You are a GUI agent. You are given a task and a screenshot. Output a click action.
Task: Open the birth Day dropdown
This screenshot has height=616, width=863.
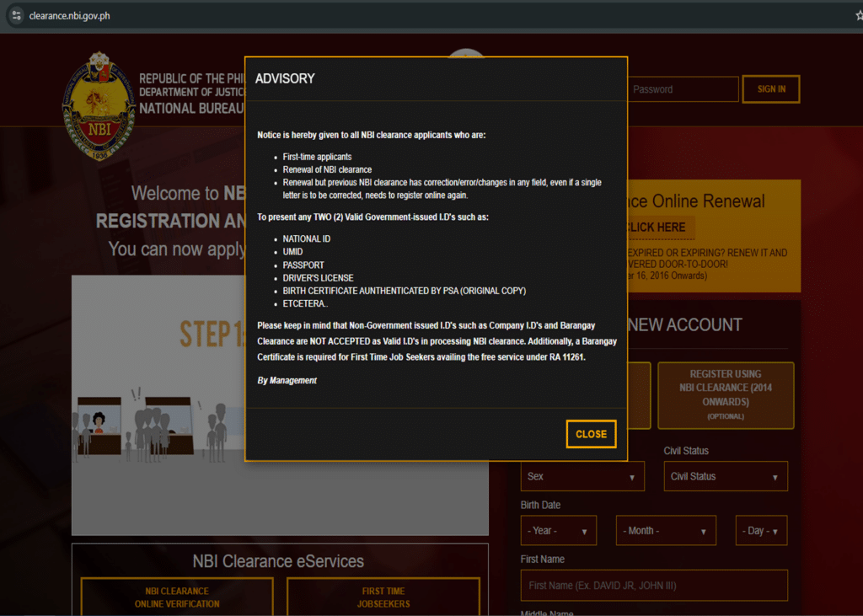click(x=761, y=531)
